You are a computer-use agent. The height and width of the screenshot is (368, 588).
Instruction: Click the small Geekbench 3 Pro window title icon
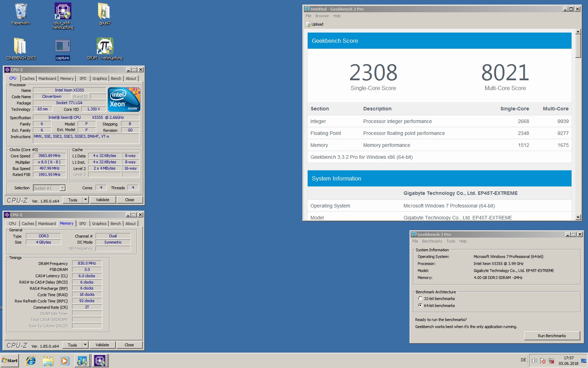(414, 234)
